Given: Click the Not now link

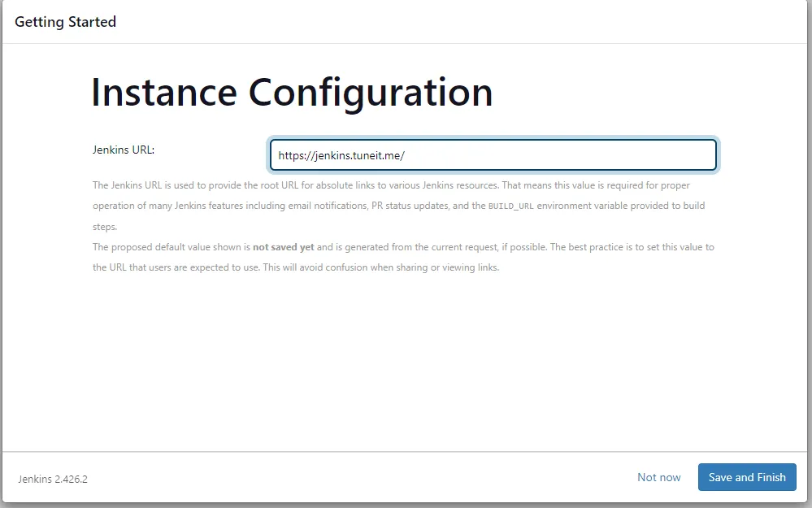Looking at the screenshot, I should coord(658,477).
